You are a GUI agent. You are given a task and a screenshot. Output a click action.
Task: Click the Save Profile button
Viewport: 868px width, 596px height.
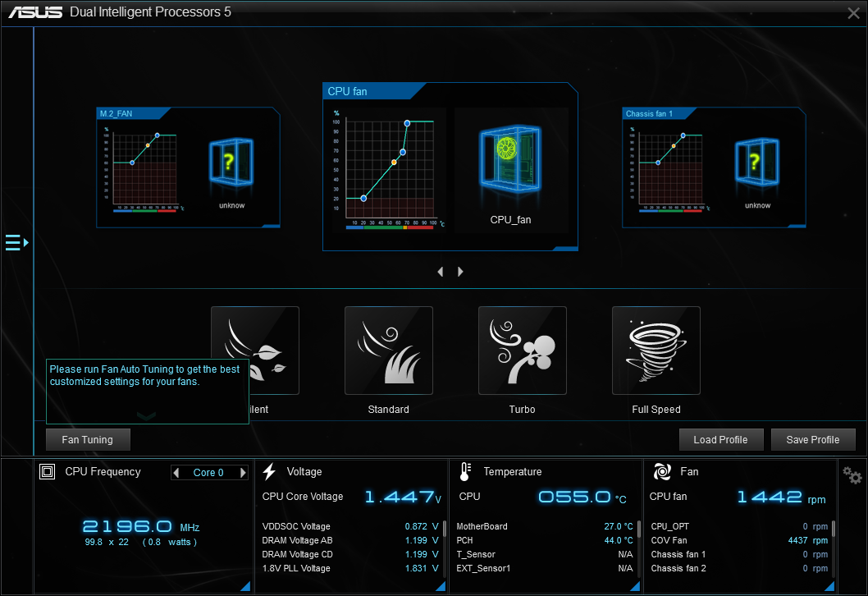[x=813, y=440]
